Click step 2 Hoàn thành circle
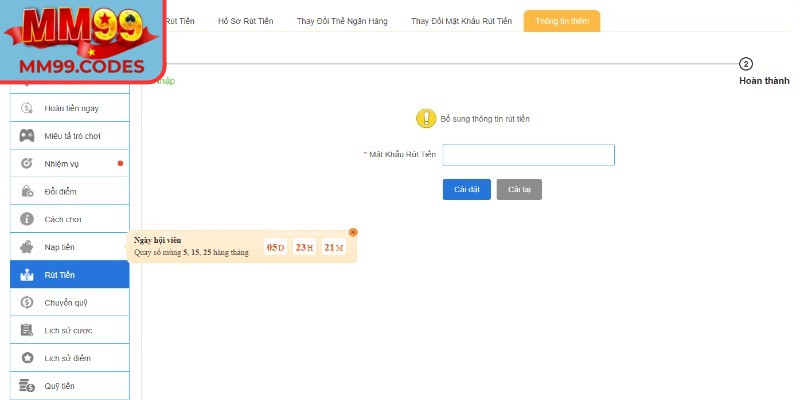 pyautogui.click(x=746, y=64)
